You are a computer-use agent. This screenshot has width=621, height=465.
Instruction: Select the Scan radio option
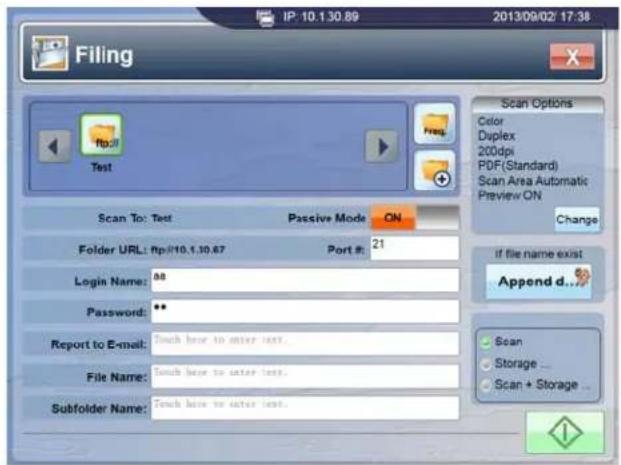pyautogui.click(x=486, y=342)
